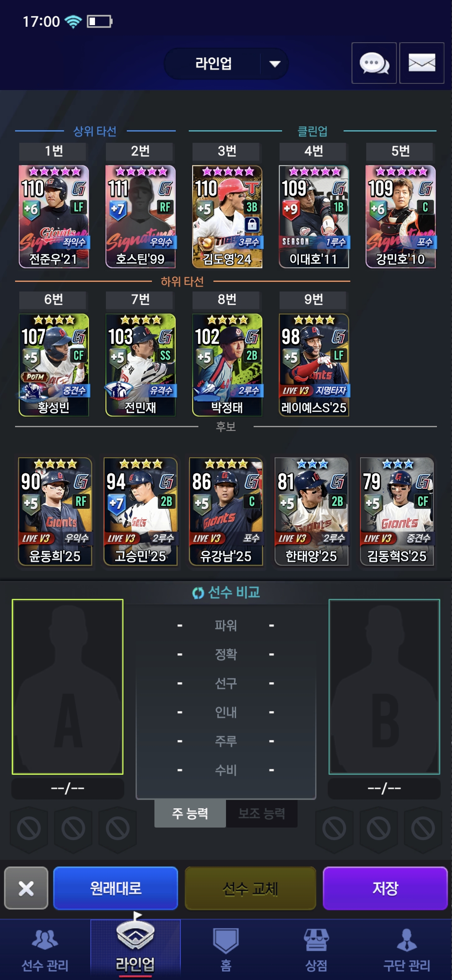Click the X cancel button
Viewport: 452px width, 980px height.
(x=26, y=888)
